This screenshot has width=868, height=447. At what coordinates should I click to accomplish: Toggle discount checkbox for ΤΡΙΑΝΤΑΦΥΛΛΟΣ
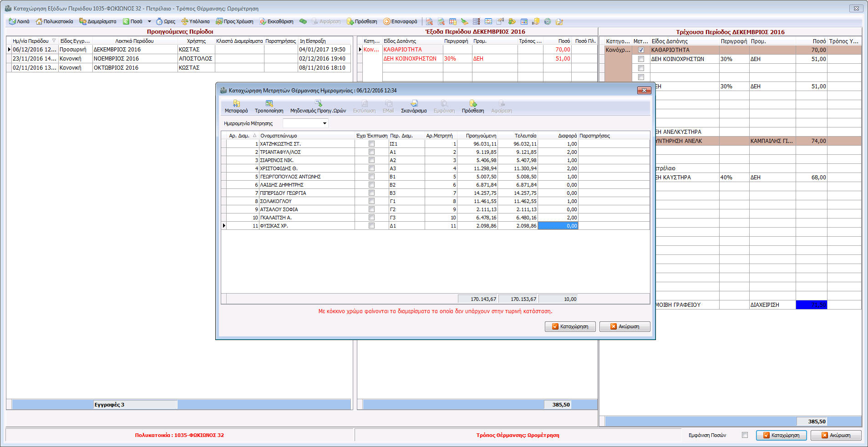click(x=371, y=152)
